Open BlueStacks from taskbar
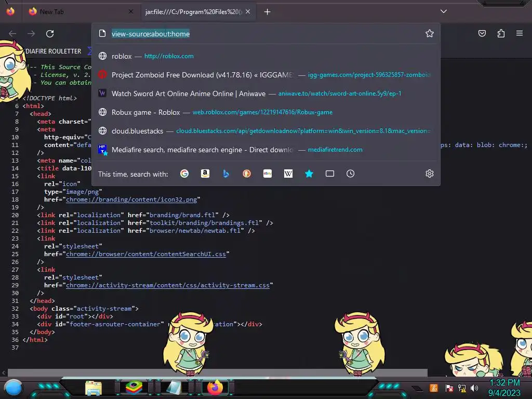This screenshot has height=399, width=532. 134,388
